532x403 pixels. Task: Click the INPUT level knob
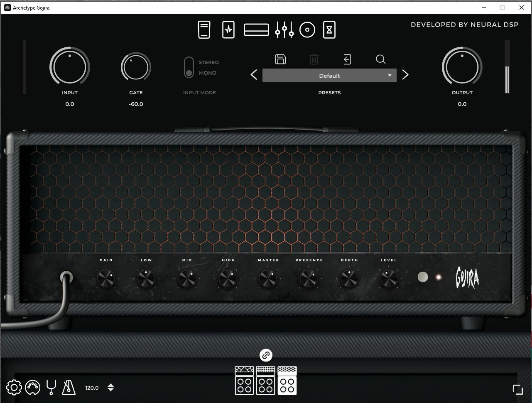[x=70, y=66]
